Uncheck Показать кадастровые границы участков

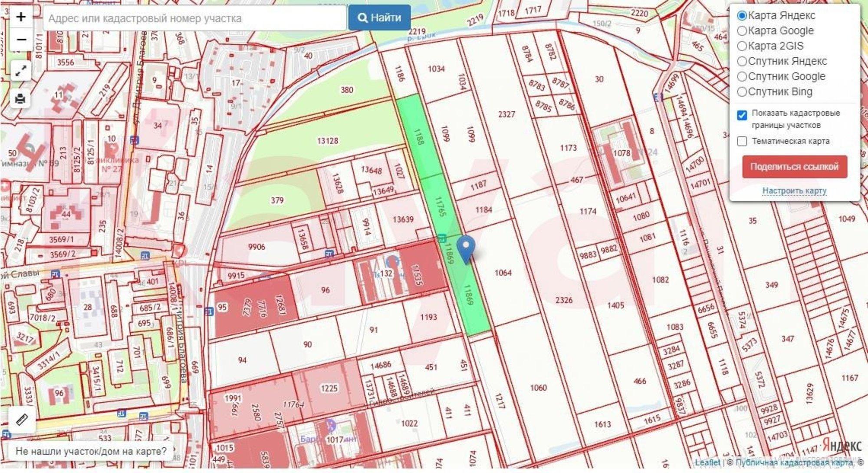point(742,115)
